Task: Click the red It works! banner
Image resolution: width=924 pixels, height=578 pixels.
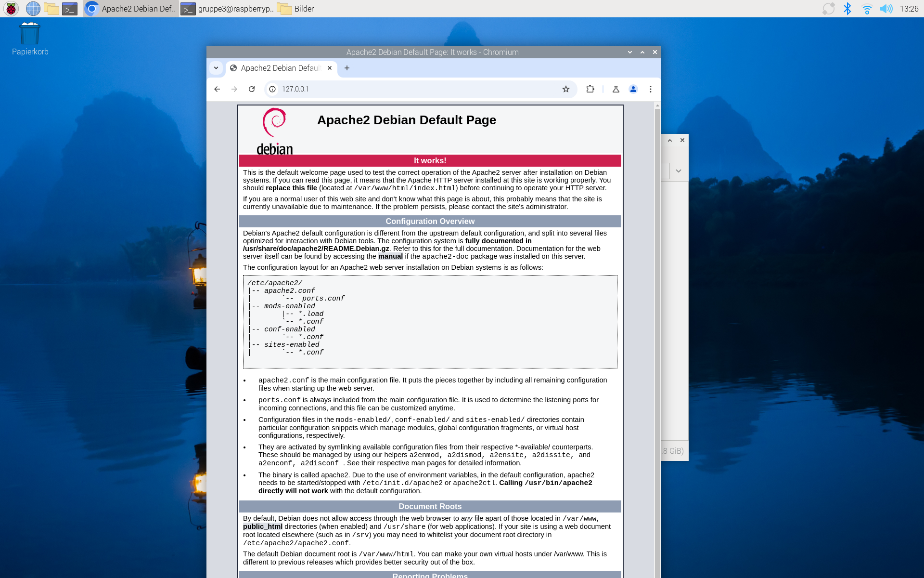Action: point(430,161)
